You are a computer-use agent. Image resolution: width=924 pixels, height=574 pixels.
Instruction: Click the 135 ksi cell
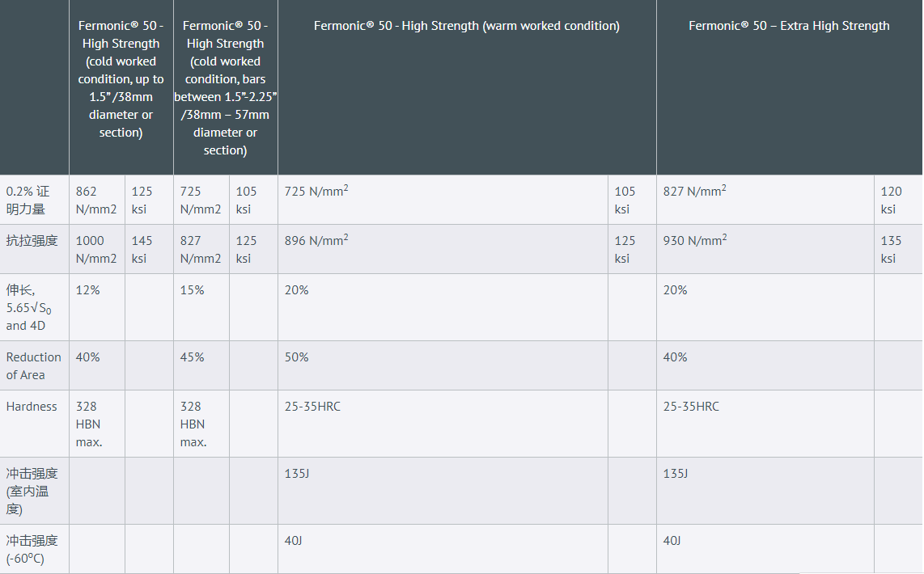tap(891, 249)
